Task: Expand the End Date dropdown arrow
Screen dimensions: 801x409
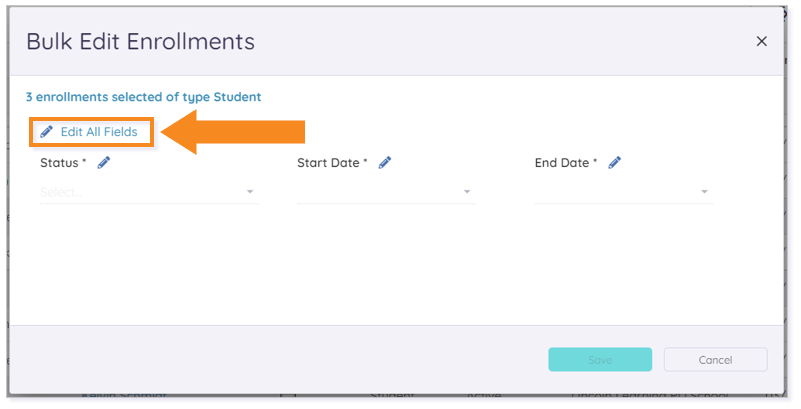Action: (x=704, y=192)
